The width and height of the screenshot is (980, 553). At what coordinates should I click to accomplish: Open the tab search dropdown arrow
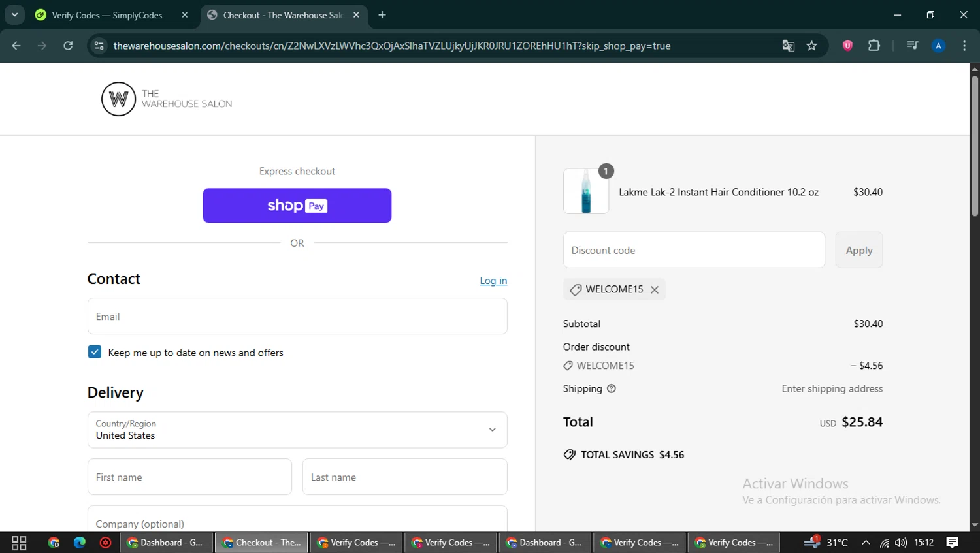point(14,15)
